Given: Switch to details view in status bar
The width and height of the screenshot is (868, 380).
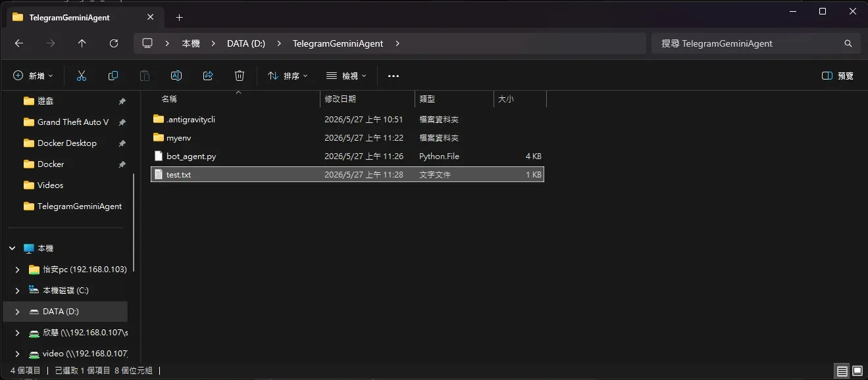Looking at the screenshot, I should 842,371.
